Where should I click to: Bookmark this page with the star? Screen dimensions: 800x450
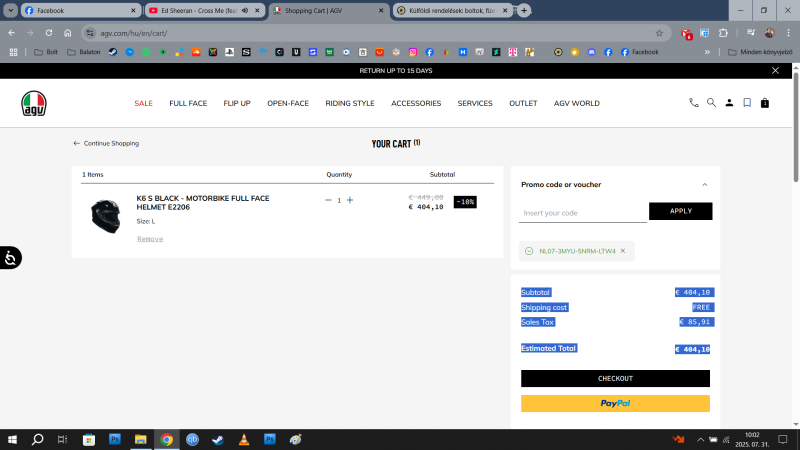659,33
